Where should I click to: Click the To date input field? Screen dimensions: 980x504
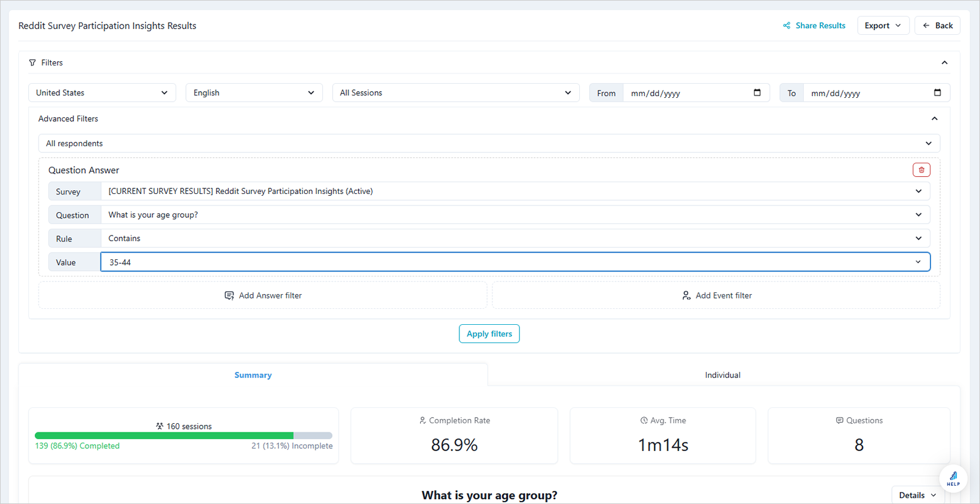(876, 93)
